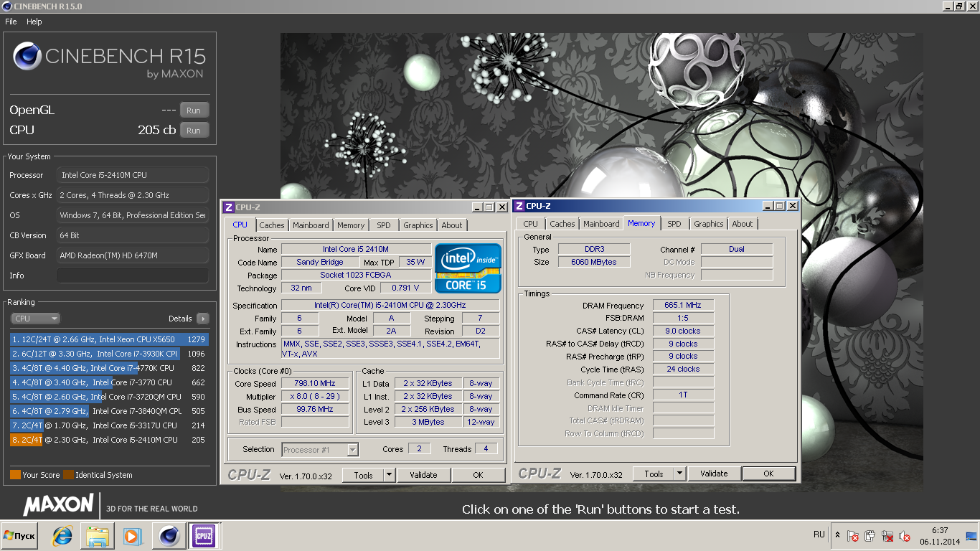Select ranking row Intel Core i7-3930K
This screenshot has height=551, width=980.
coord(109,354)
